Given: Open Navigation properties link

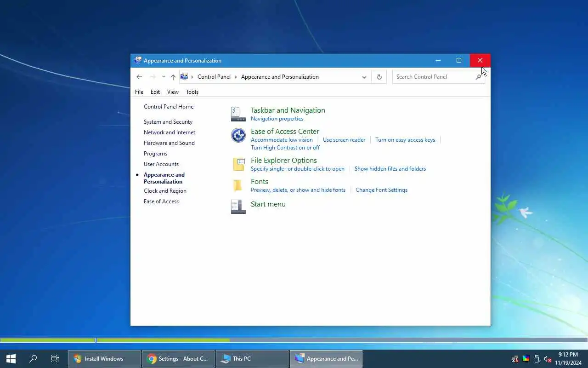Looking at the screenshot, I should 277,119.
